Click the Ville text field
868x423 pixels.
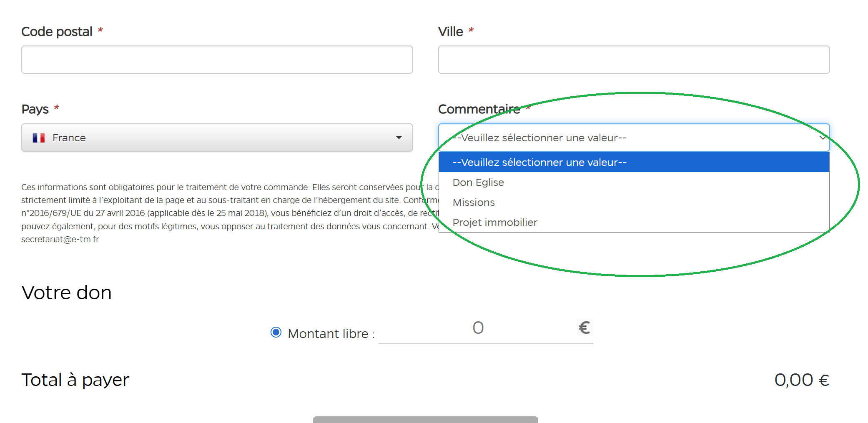[633, 60]
